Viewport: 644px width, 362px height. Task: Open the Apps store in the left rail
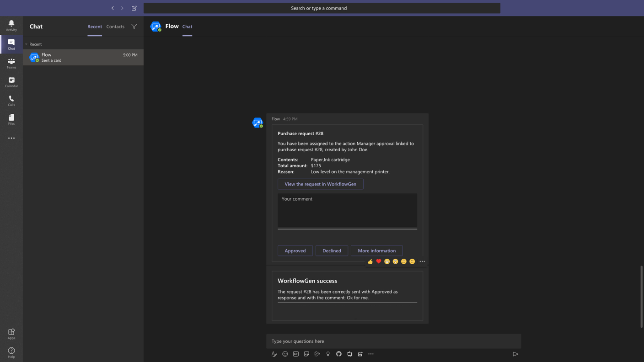[x=11, y=334]
